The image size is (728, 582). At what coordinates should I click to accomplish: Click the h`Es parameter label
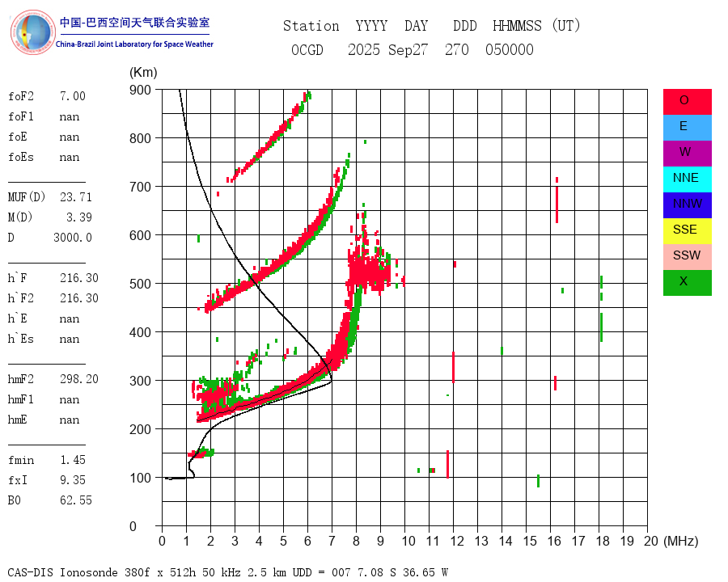[21, 339]
